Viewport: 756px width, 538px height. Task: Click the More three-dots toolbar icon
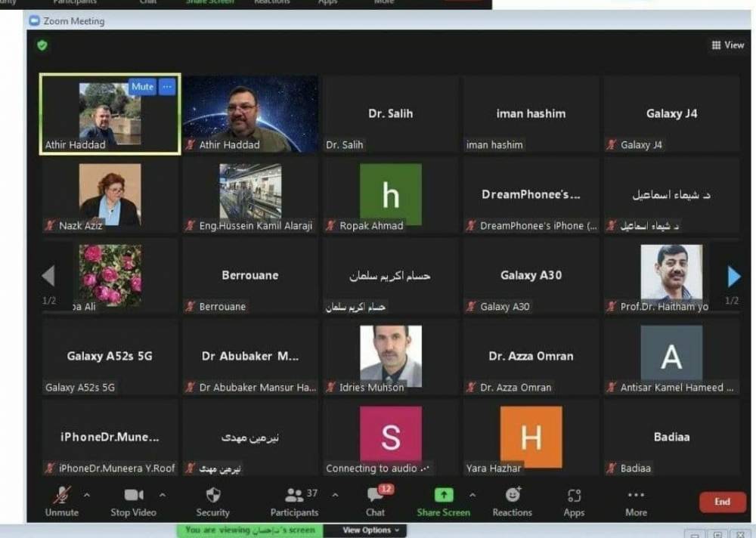pos(636,495)
